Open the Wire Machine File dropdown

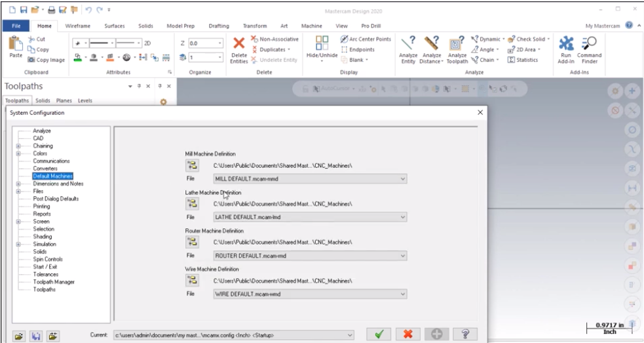pos(402,294)
